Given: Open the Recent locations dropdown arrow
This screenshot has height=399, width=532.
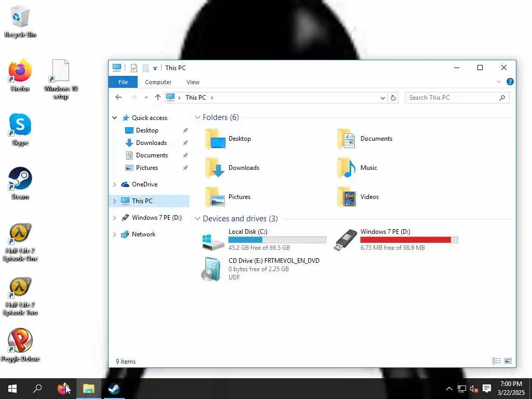Looking at the screenshot, I should (146, 98).
